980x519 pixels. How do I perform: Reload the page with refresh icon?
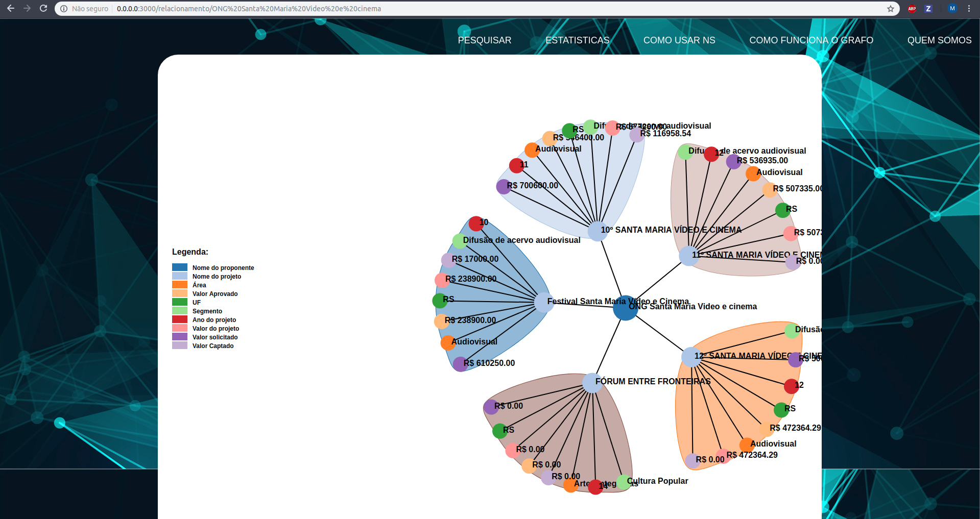tap(43, 9)
